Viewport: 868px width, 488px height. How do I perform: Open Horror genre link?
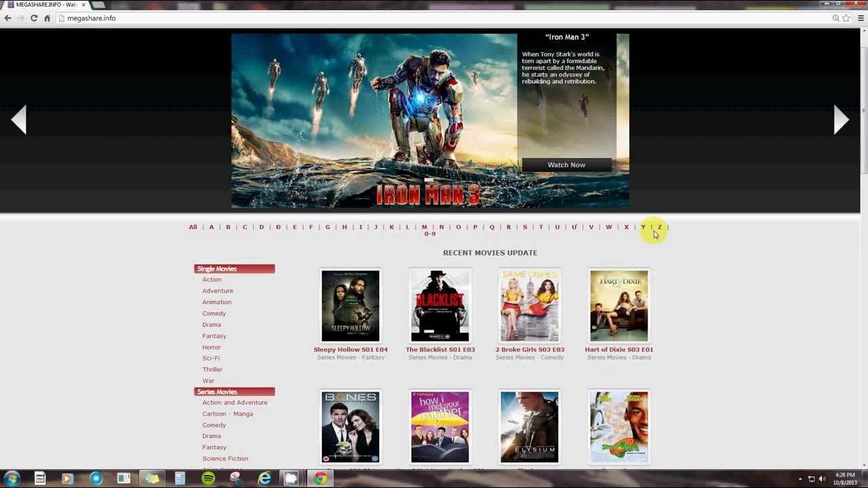click(x=211, y=347)
